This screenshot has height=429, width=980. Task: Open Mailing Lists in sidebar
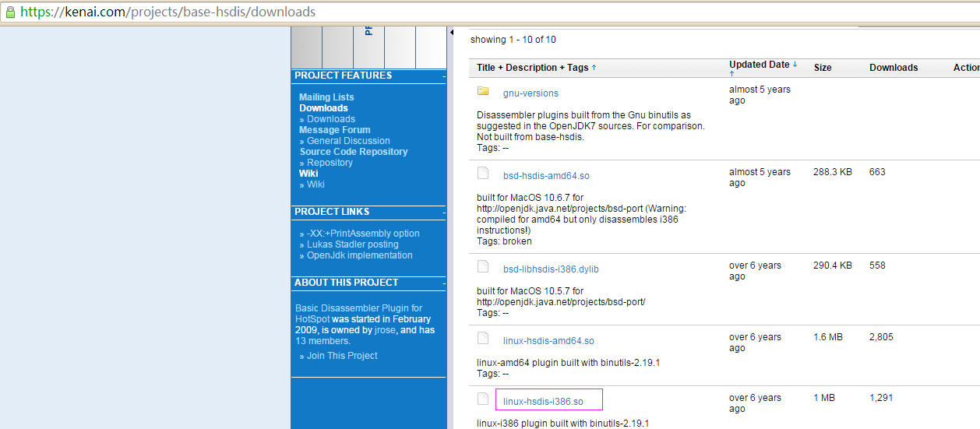point(326,97)
